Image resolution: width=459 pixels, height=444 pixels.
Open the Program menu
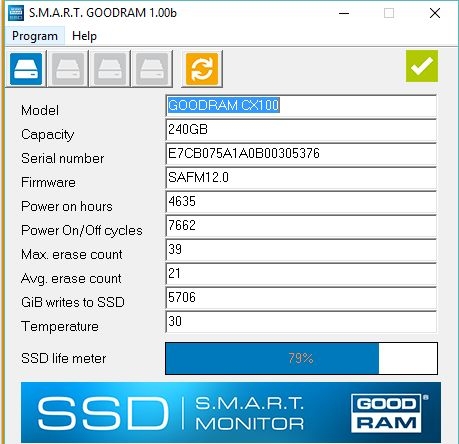pos(35,36)
